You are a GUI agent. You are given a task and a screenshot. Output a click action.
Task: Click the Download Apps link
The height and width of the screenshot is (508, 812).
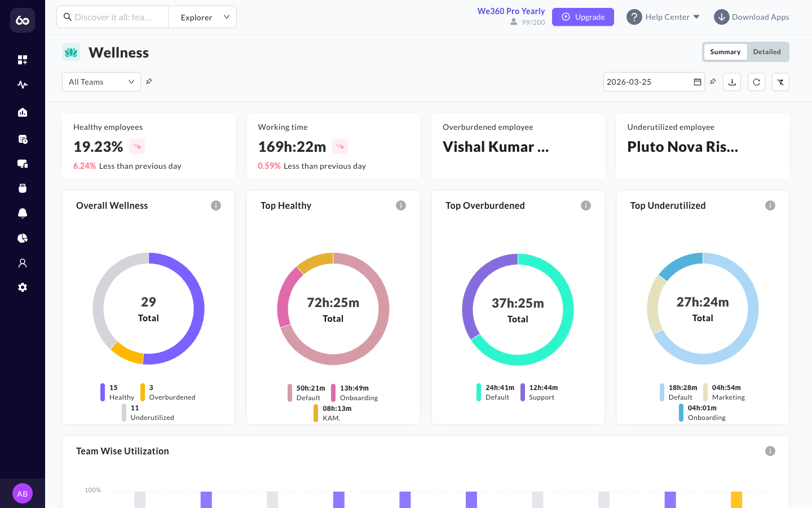(752, 17)
